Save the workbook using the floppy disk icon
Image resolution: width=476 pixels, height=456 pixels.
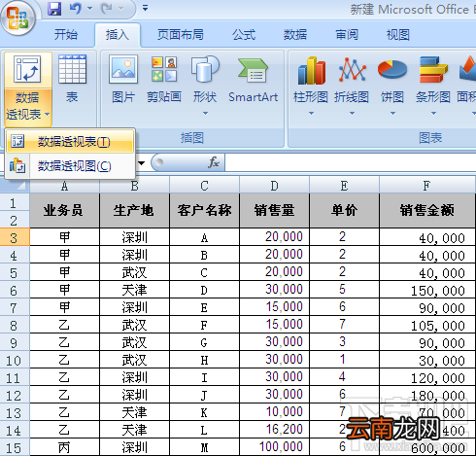(54, 9)
